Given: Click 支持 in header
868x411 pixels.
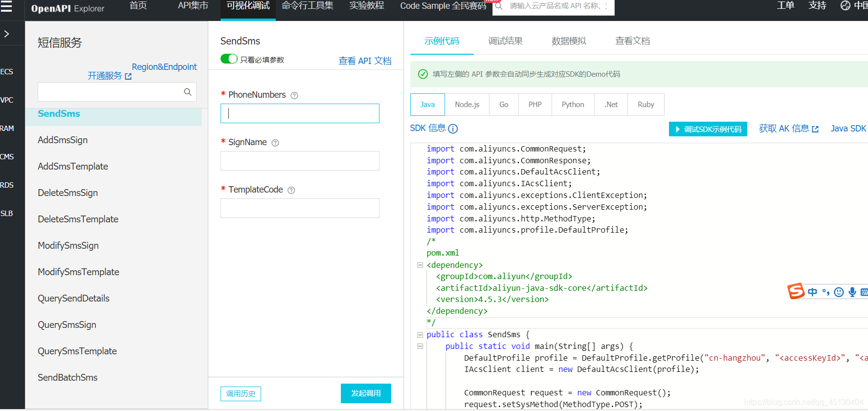Looking at the screenshot, I should tap(817, 6).
